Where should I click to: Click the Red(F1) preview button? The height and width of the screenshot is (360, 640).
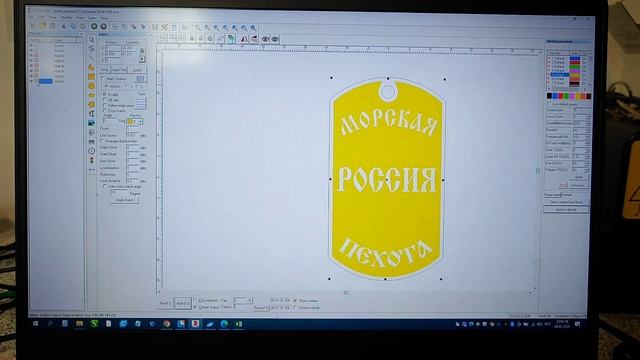[165, 303]
